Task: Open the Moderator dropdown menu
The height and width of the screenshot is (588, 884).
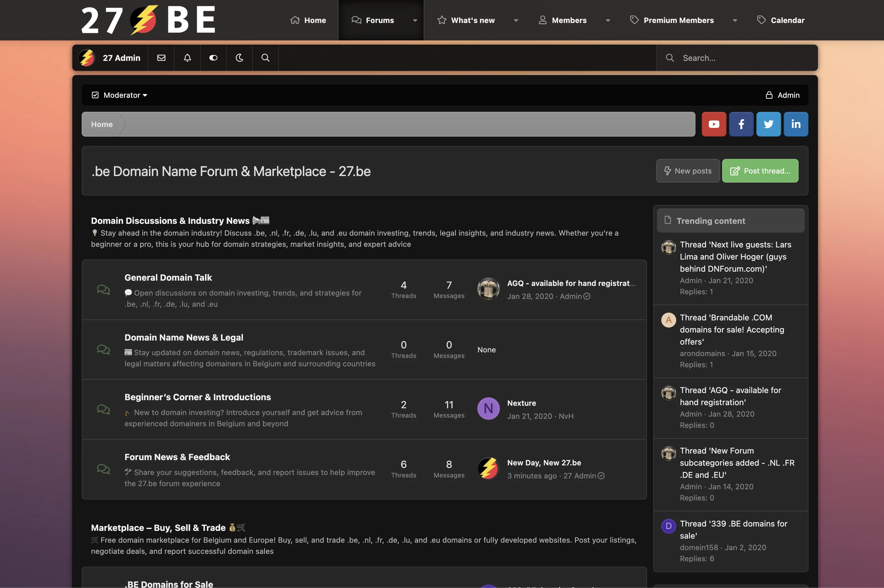Action: click(119, 95)
